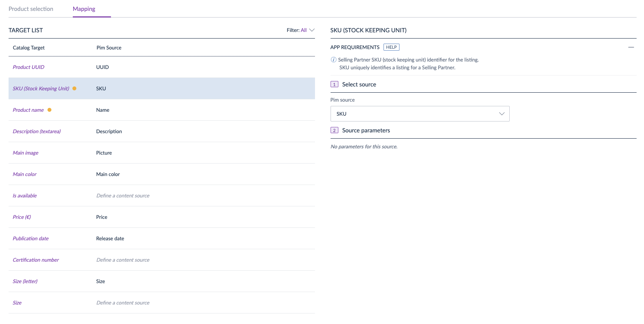This screenshot has height=324, width=644.
Task: Select the Main image target
Action: click(25, 153)
